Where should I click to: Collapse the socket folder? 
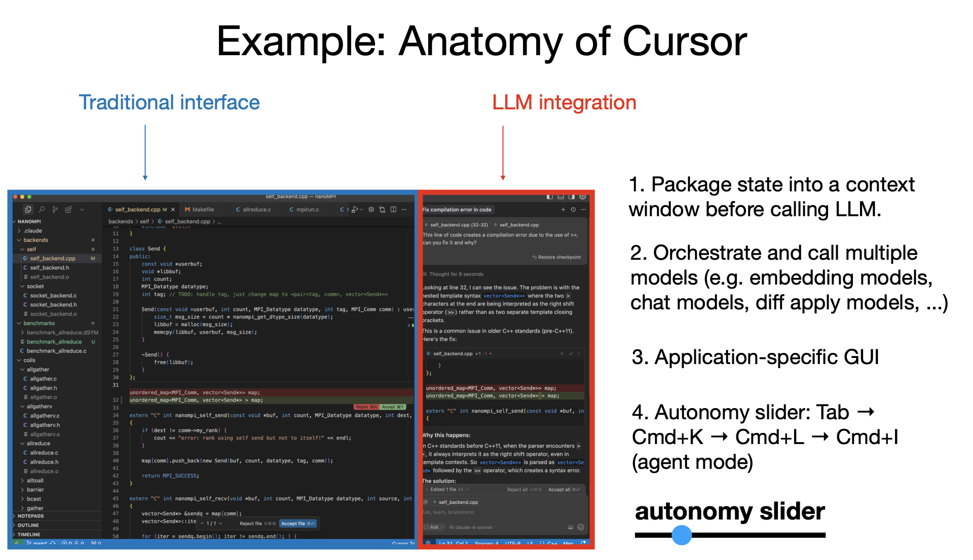(x=56, y=286)
